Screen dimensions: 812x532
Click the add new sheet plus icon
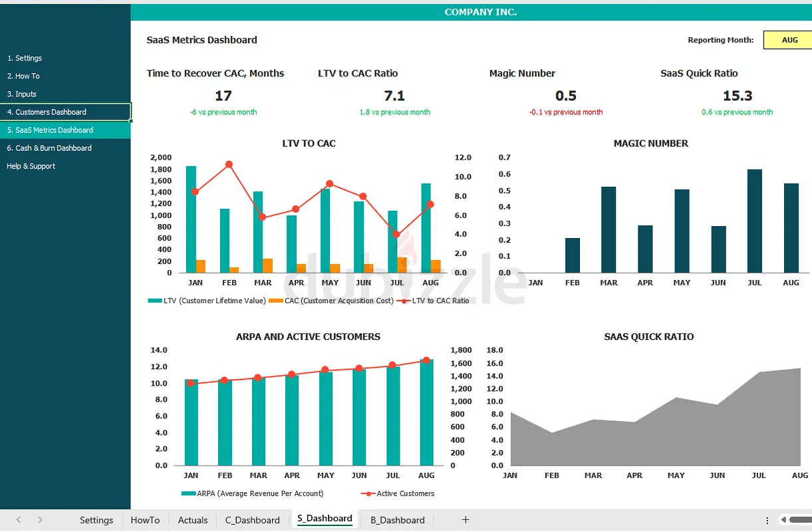click(466, 520)
